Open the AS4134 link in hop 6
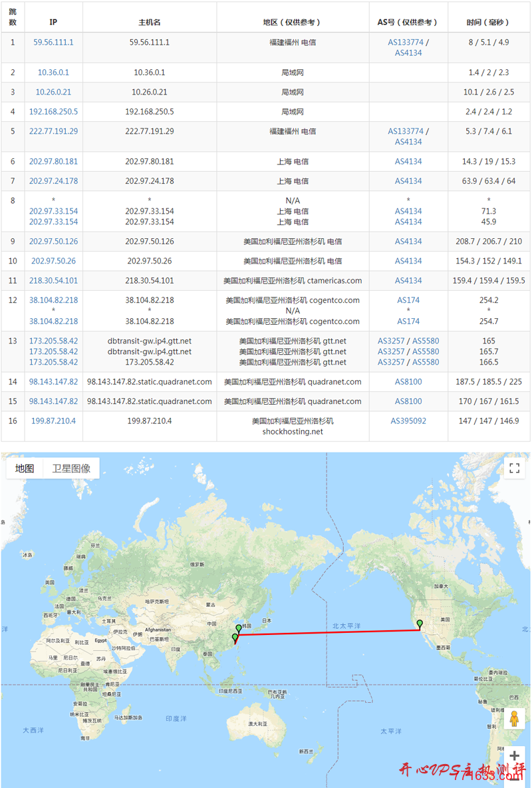 pos(408,161)
